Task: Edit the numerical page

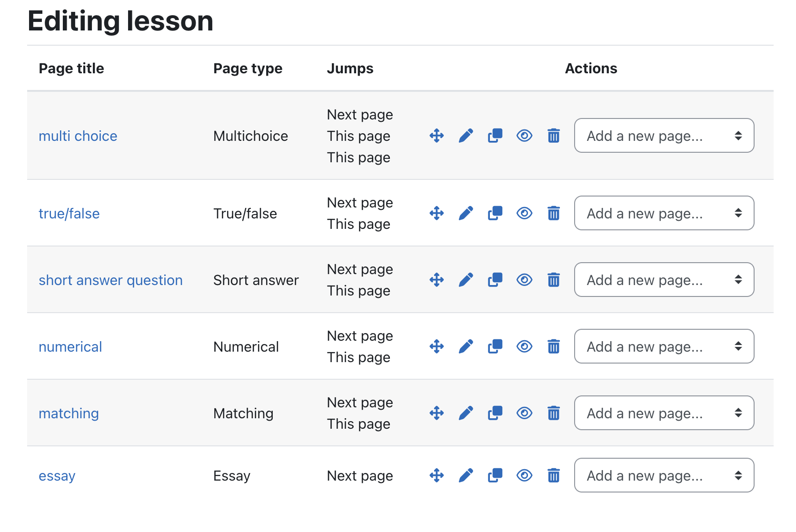Action: 466,346
